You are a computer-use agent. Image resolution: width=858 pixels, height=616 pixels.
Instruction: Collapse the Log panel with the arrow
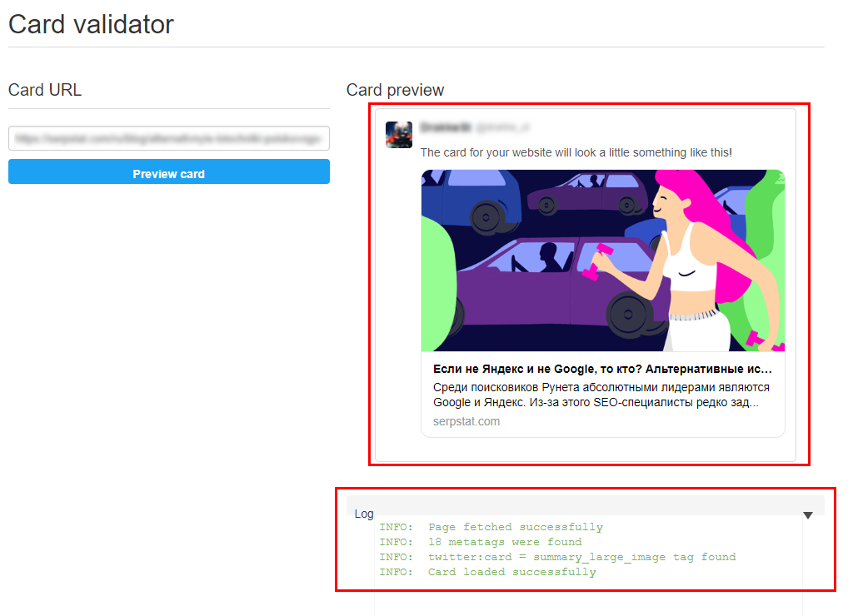click(808, 515)
